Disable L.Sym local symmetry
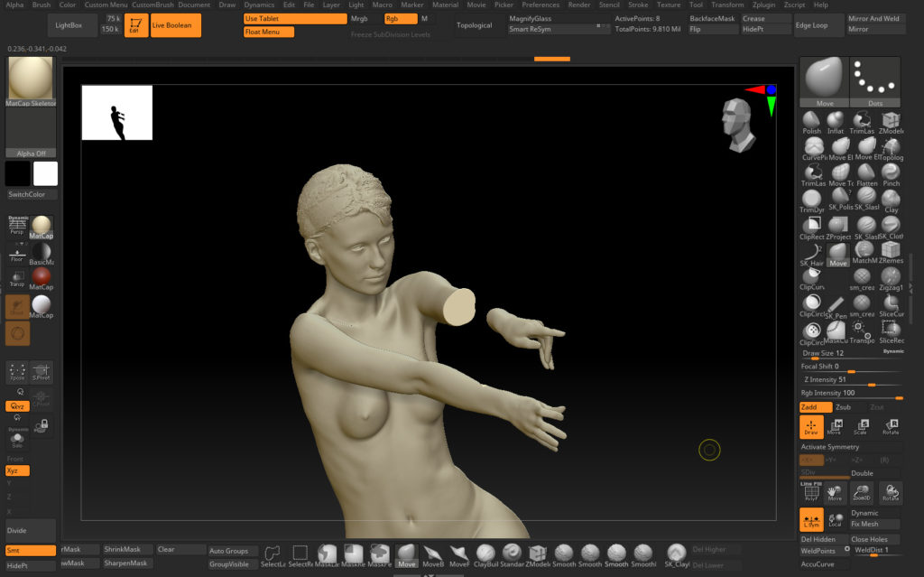Image resolution: width=924 pixels, height=577 pixels. click(x=811, y=518)
